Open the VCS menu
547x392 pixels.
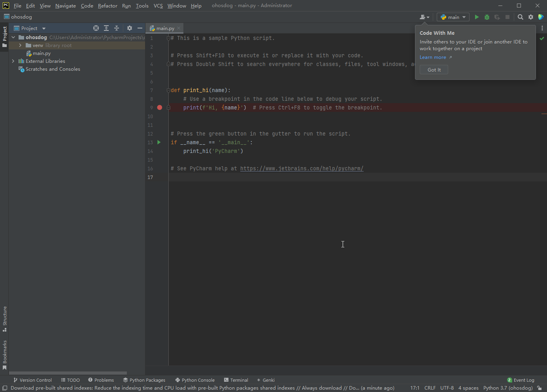pyautogui.click(x=158, y=6)
